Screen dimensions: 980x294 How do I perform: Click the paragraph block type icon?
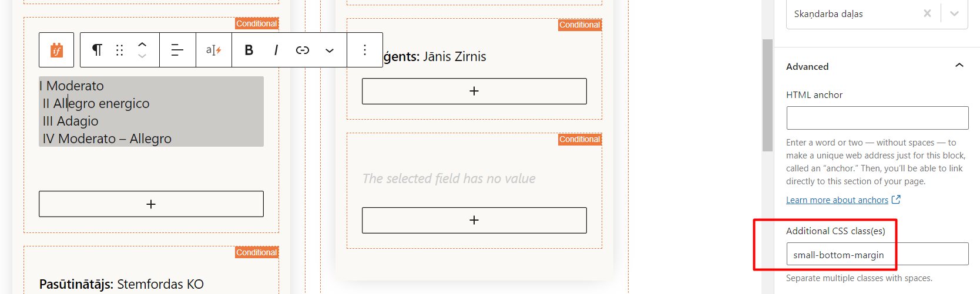point(97,50)
